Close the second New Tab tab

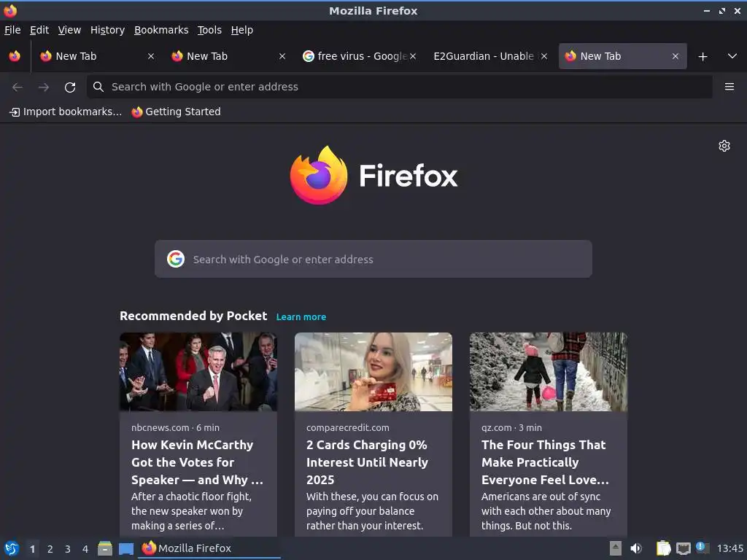coord(282,56)
